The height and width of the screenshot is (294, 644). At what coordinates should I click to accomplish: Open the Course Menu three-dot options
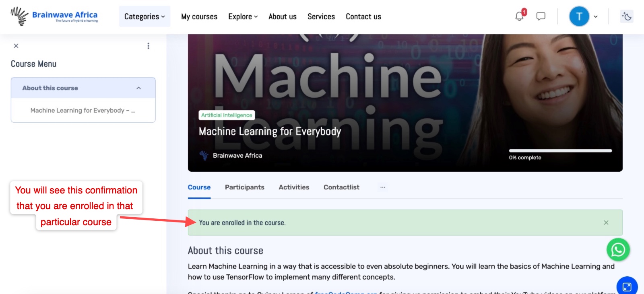coord(148,46)
